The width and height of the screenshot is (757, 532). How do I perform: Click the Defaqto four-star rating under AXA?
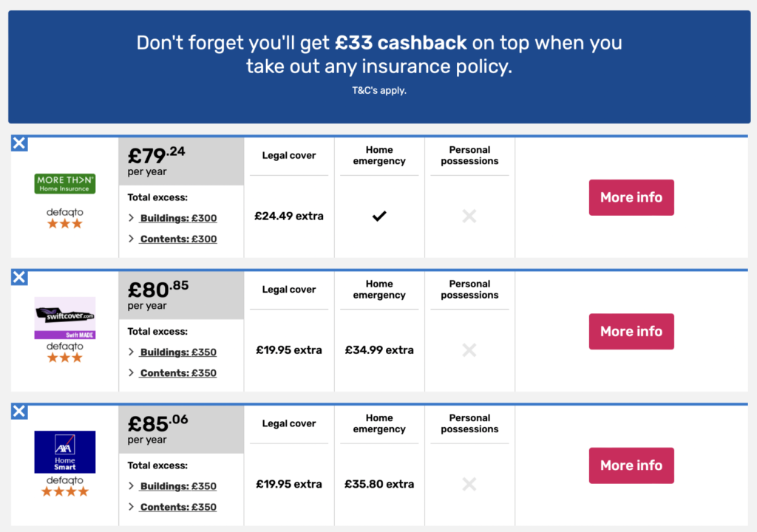[65, 491]
